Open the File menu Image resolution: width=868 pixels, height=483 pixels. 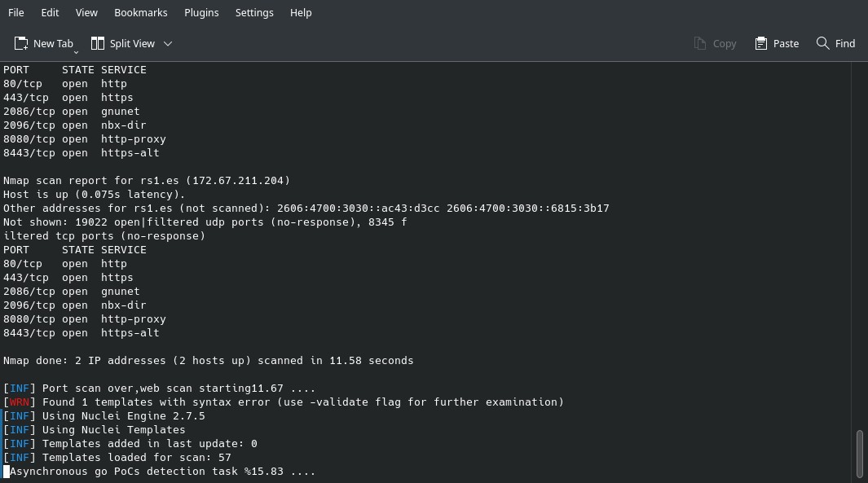click(16, 12)
